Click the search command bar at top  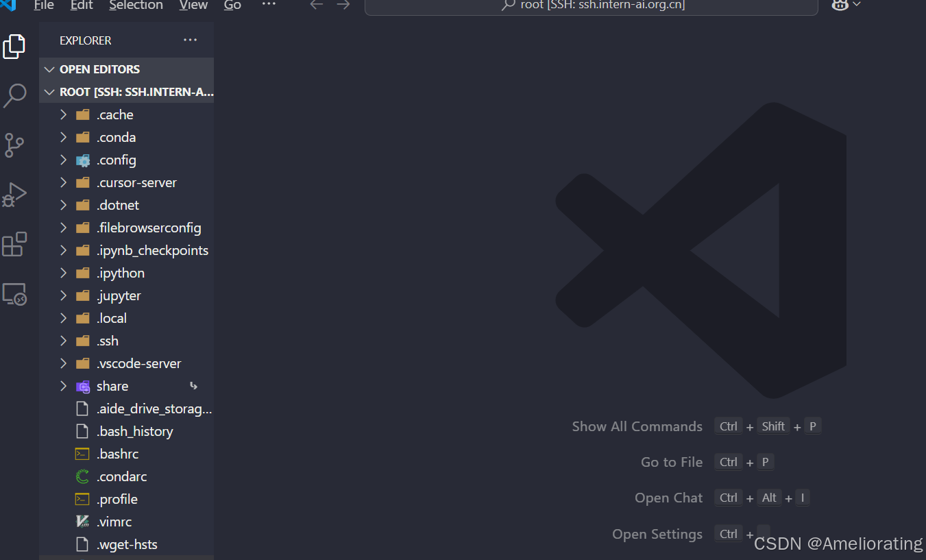[591, 5]
